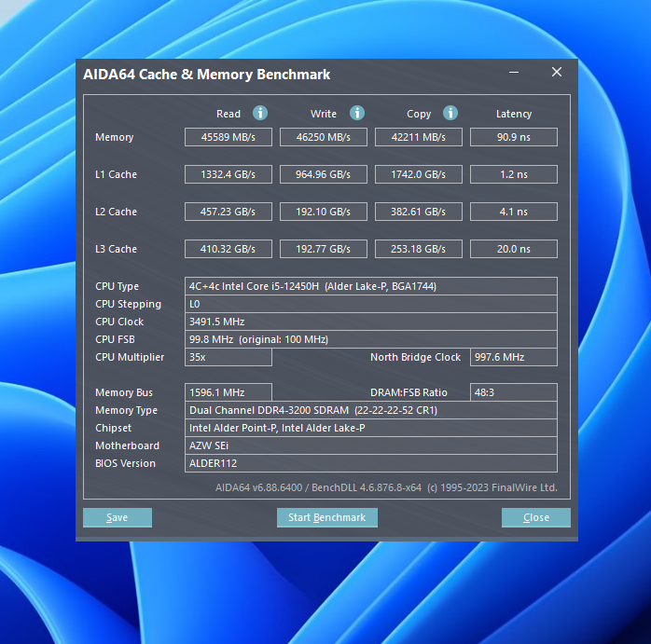Click Memory Type DDR4-3200 field

coord(371,410)
